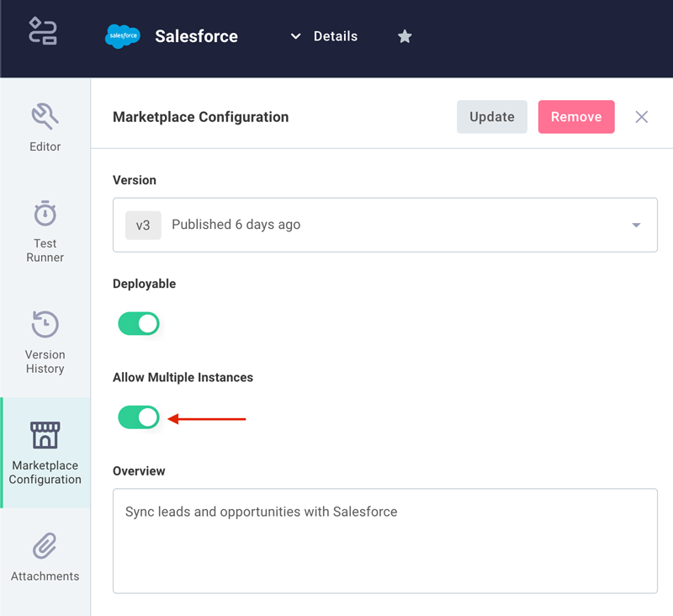Click the Salesforce cloud logo
The width and height of the screenshot is (673, 616).
click(x=123, y=36)
